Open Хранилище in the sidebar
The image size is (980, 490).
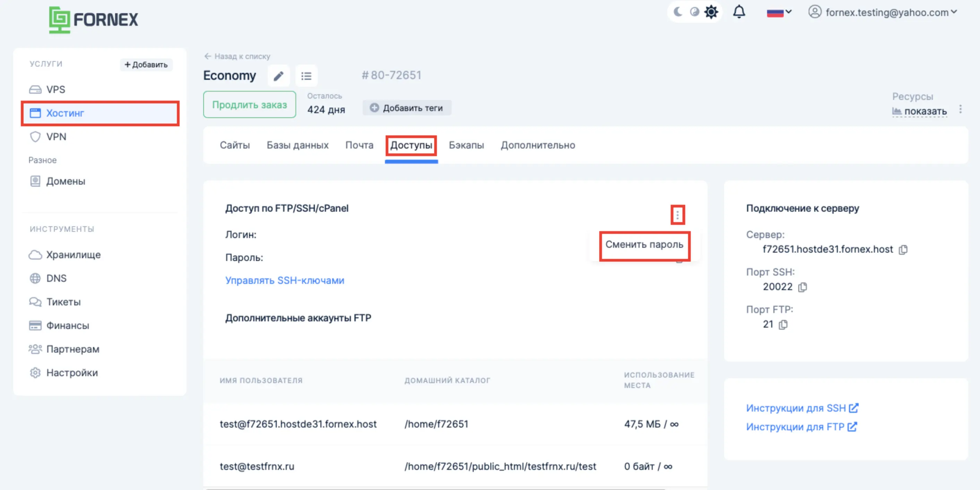[100, 255]
